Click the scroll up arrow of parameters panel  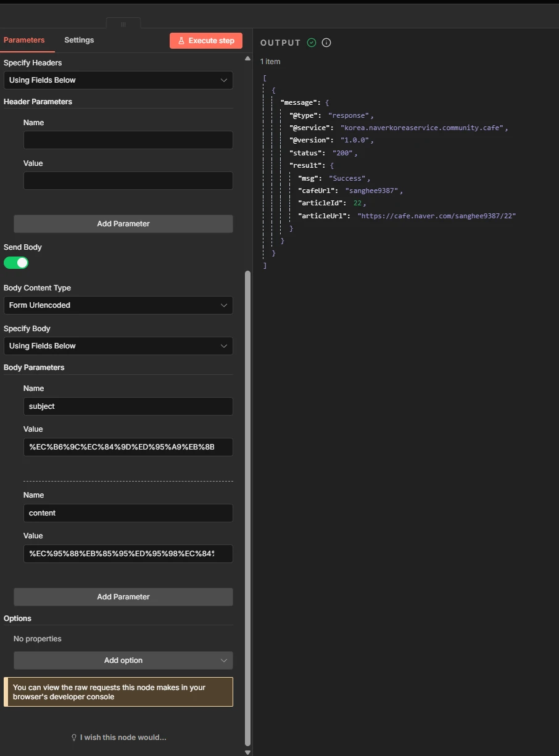coord(248,59)
